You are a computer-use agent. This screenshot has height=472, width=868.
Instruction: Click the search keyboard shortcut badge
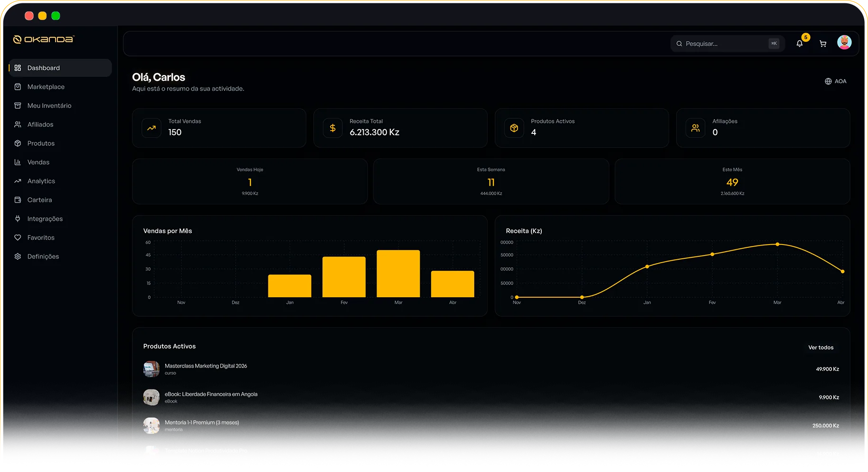pos(774,44)
